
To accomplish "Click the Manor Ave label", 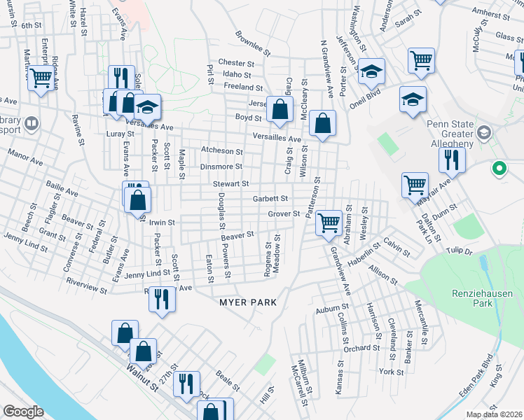I will click(25, 157).
